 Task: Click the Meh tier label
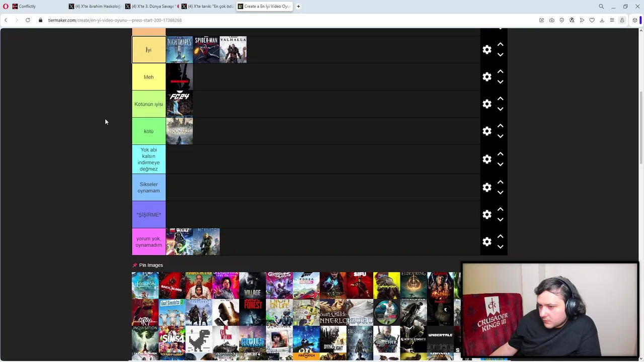click(x=148, y=77)
